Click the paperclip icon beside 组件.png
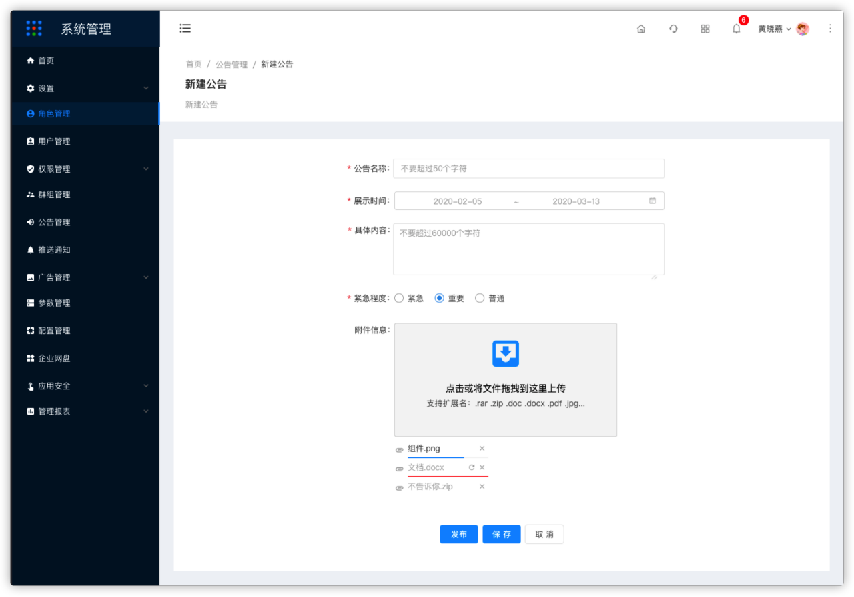 (x=400, y=449)
